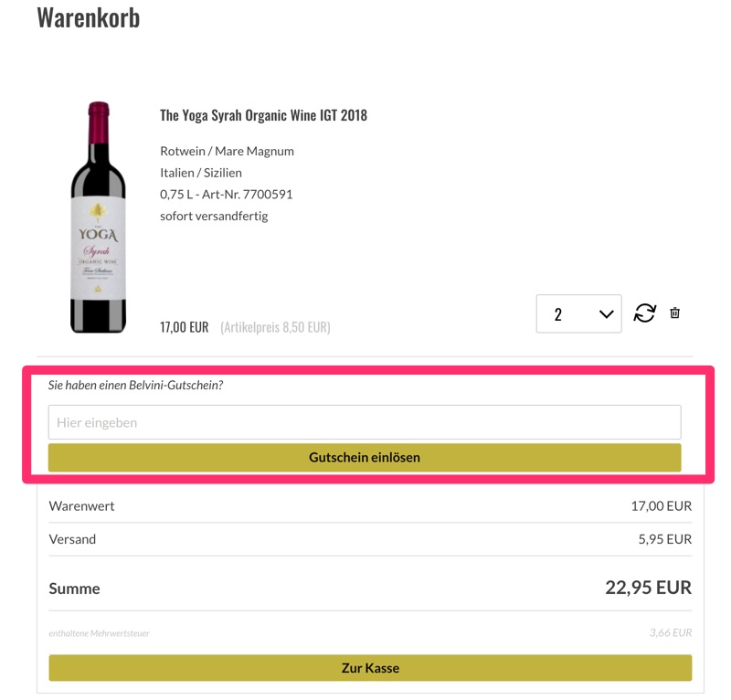Open The Yoga Syrah Organic Wine title
This screenshot has width=731, height=700.
click(x=263, y=115)
